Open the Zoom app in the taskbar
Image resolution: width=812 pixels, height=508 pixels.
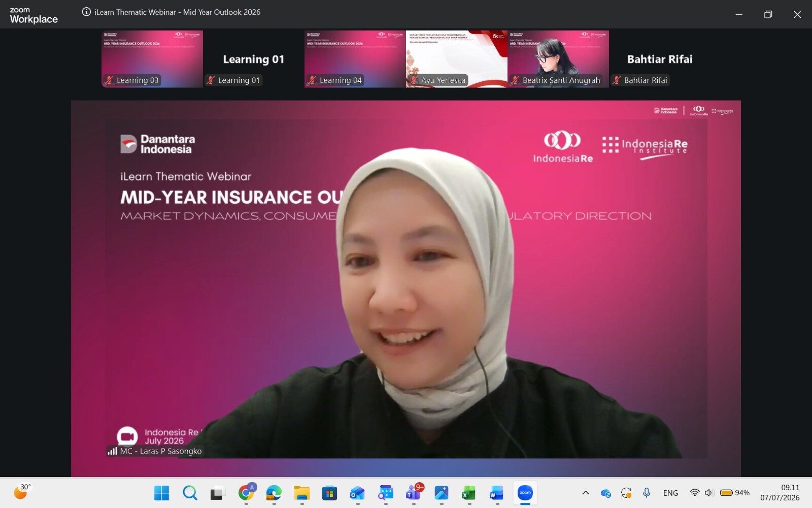click(x=525, y=493)
